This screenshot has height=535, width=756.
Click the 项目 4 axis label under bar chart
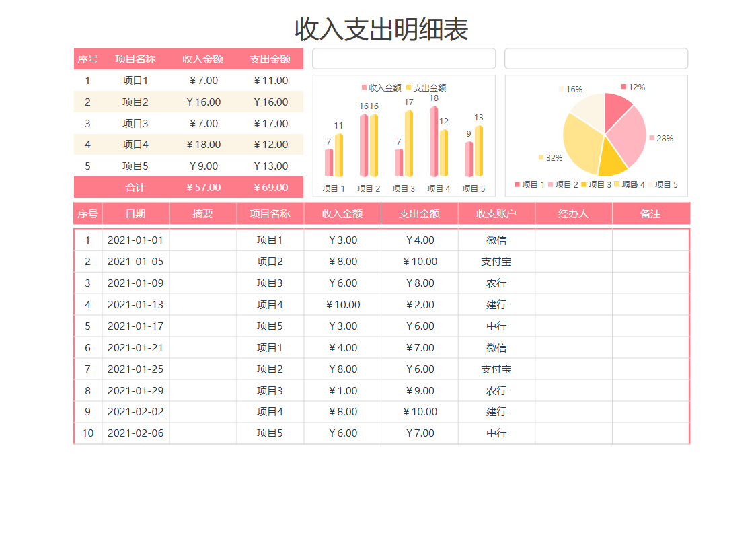click(439, 188)
